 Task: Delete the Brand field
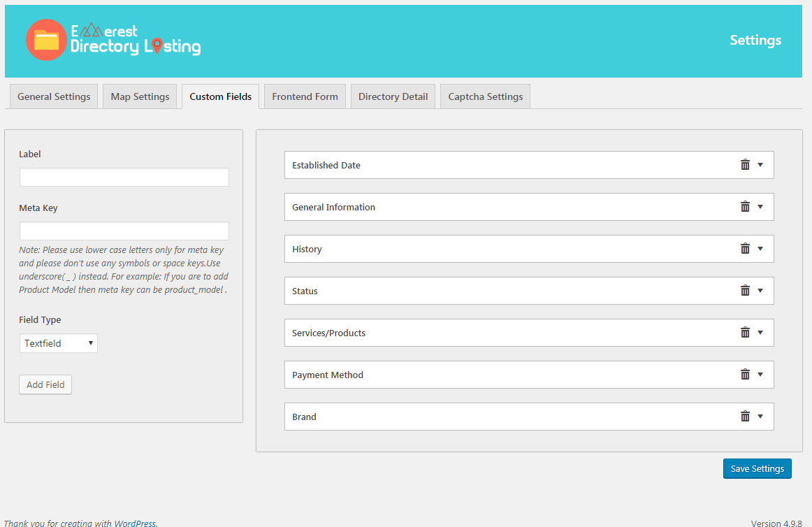tap(745, 417)
